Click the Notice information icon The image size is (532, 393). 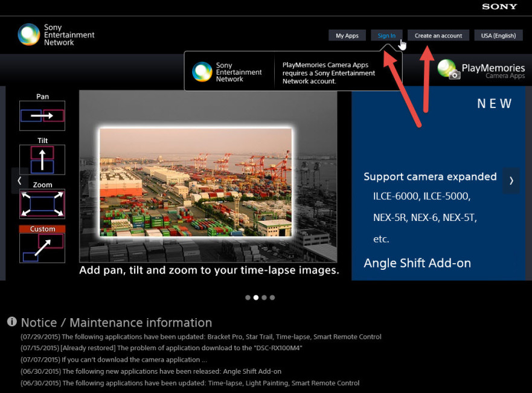point(11,322)
